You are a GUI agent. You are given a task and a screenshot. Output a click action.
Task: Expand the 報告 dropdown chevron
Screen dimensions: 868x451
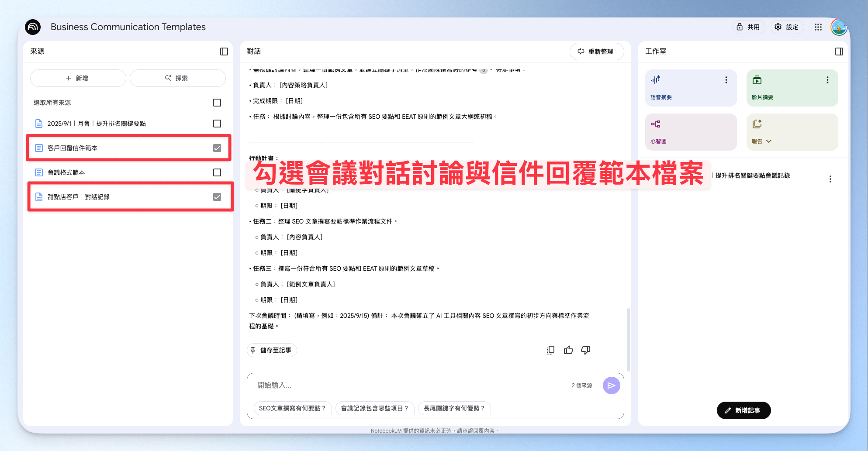tap(769, 141)
